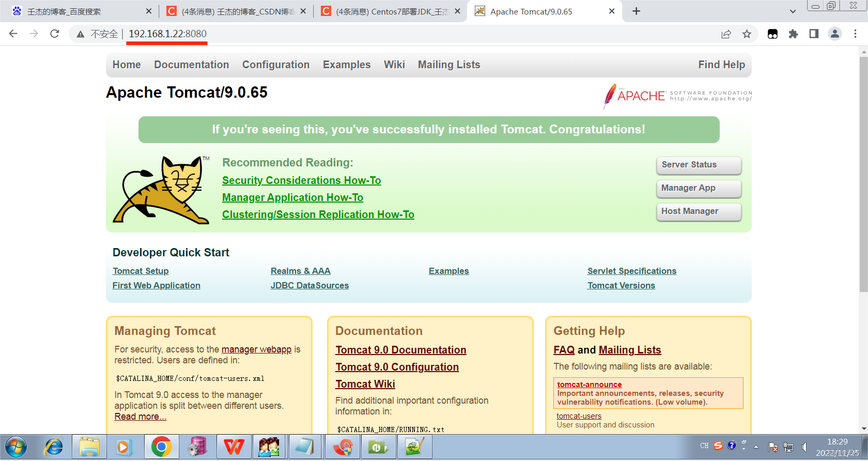Screen dimensions: 868x461
Task: Open the tomcat-users mailing list link
Action: (579, 416)
